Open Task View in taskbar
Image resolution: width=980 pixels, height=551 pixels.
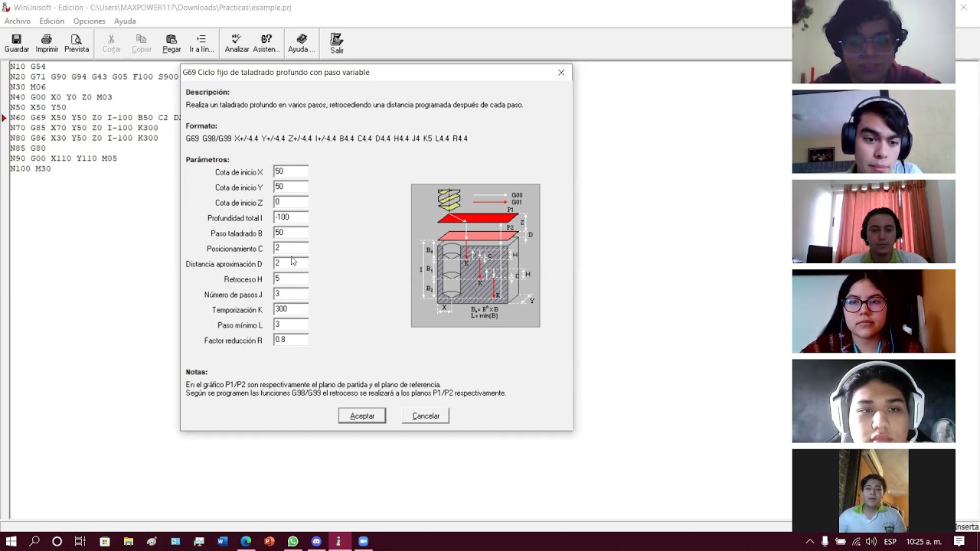(x=80, y=542)
